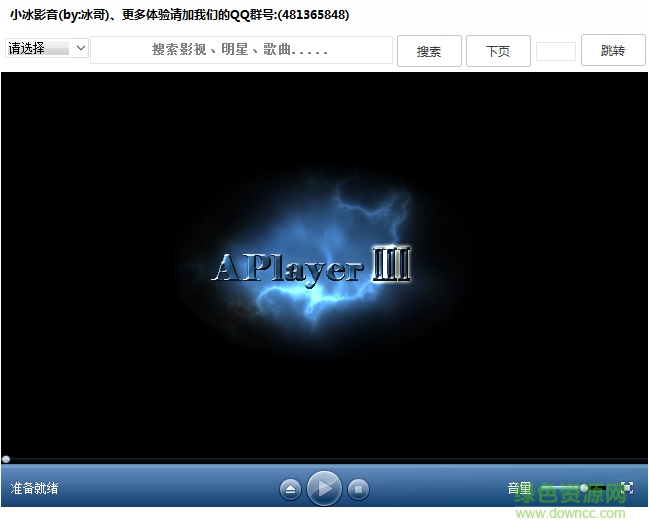This screenshot has width=649, height=532.
Task: Click the QQ群号 title text at top
Action: point(290,15)
